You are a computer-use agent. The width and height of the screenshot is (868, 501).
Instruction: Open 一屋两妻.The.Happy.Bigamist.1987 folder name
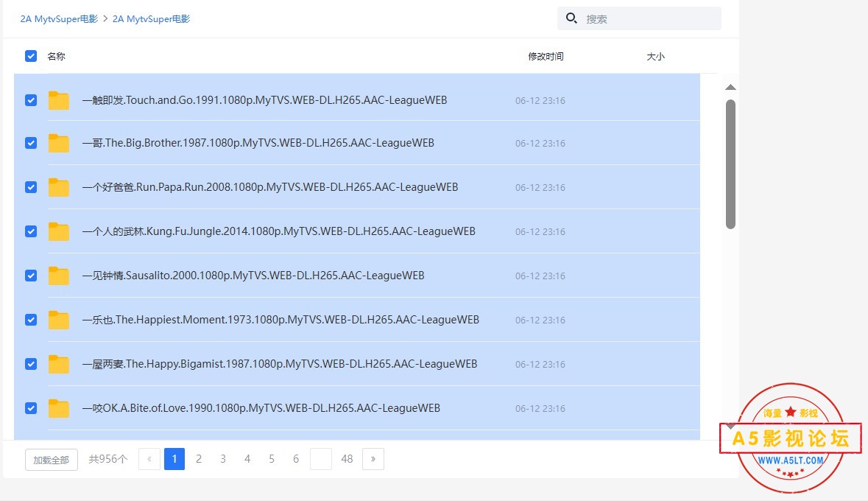280,364
